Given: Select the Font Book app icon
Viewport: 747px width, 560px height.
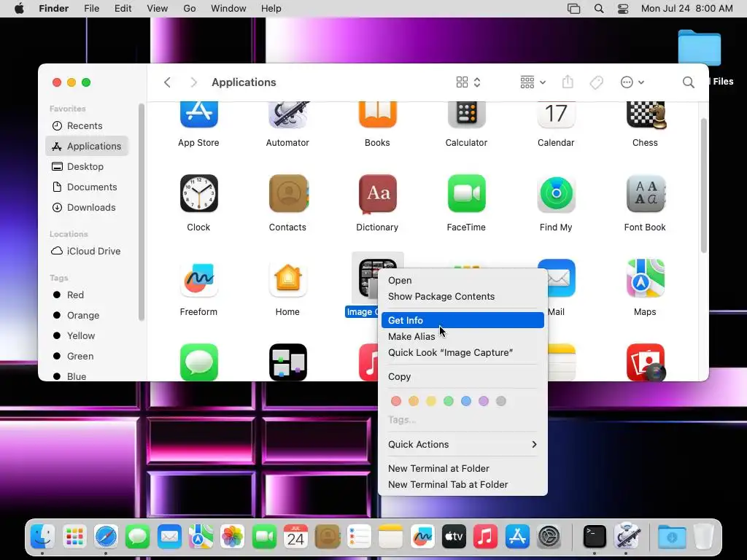Looking at the screenshot, I should (x=646, y=193).
